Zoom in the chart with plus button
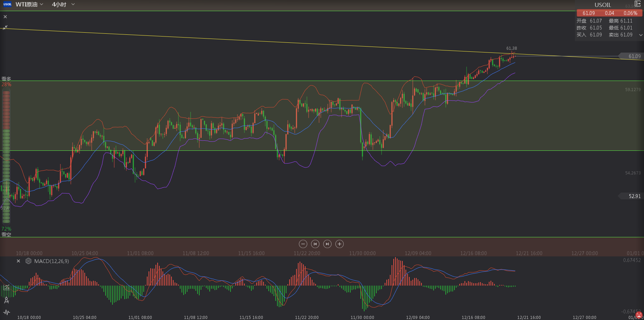This screenshot has height=320, width=644. point(340,244)
